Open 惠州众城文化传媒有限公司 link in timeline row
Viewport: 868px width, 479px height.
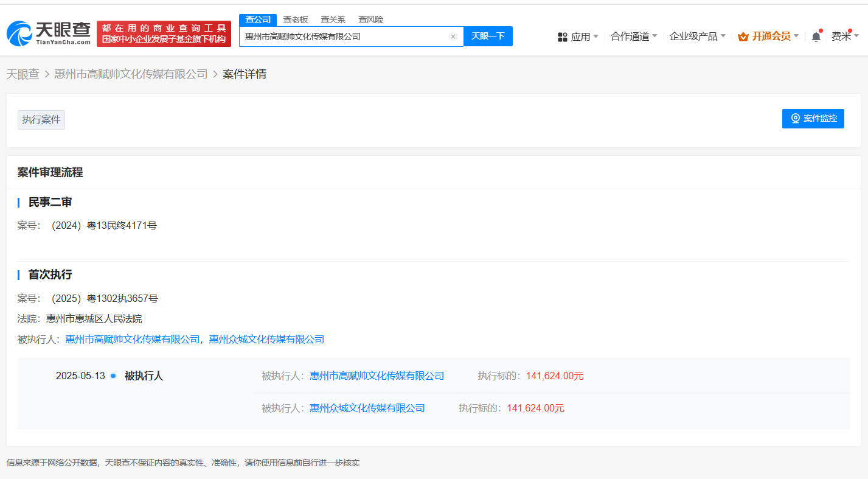[x=367, y=408]
